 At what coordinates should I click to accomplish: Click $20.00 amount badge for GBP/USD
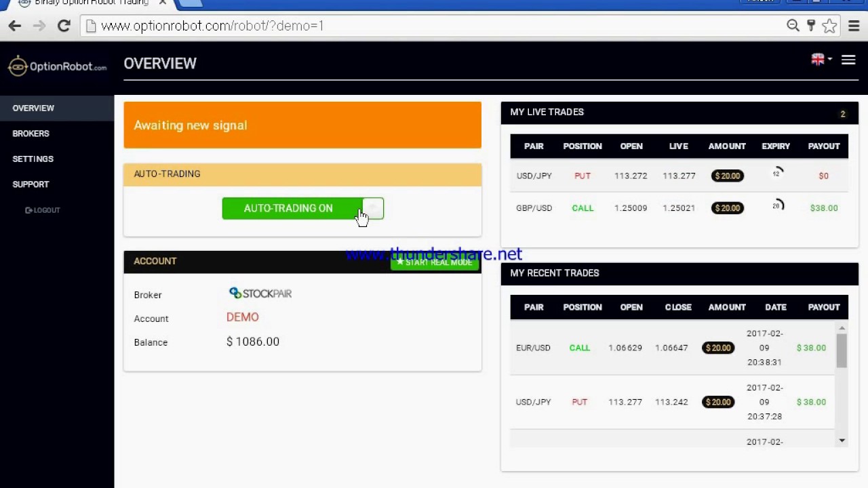[727, 208]
